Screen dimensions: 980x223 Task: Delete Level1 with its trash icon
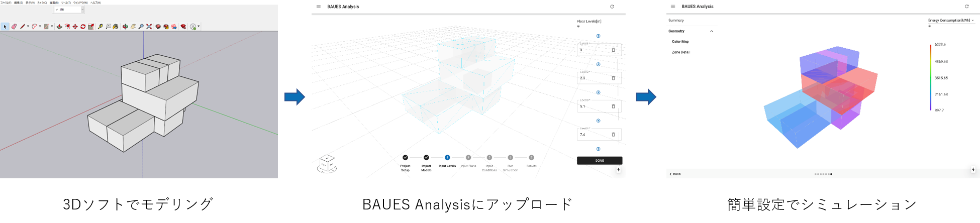(x=613, y=50)
